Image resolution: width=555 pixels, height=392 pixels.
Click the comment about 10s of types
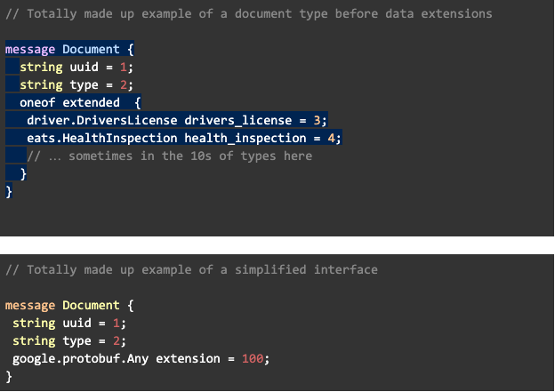[x=169, y=156]
